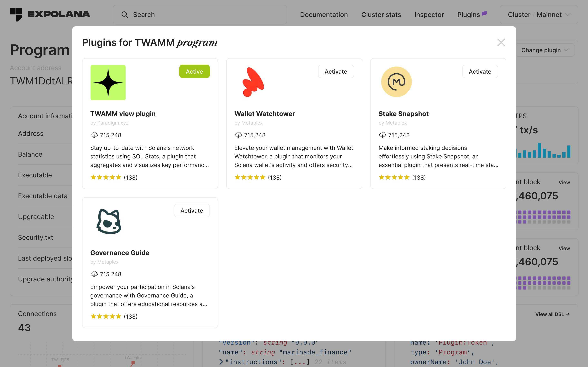
Task: Activate the Wallet Watchtower plugin
Action: pos(336,71)
